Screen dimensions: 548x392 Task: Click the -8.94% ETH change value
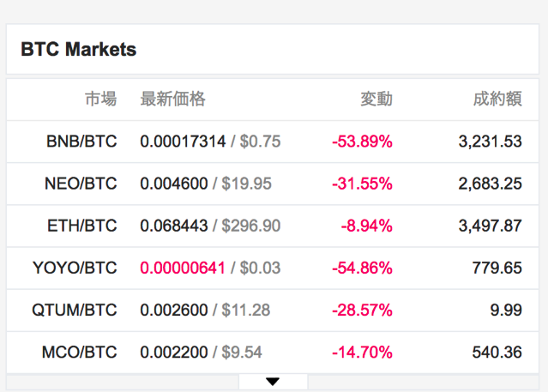366,226
